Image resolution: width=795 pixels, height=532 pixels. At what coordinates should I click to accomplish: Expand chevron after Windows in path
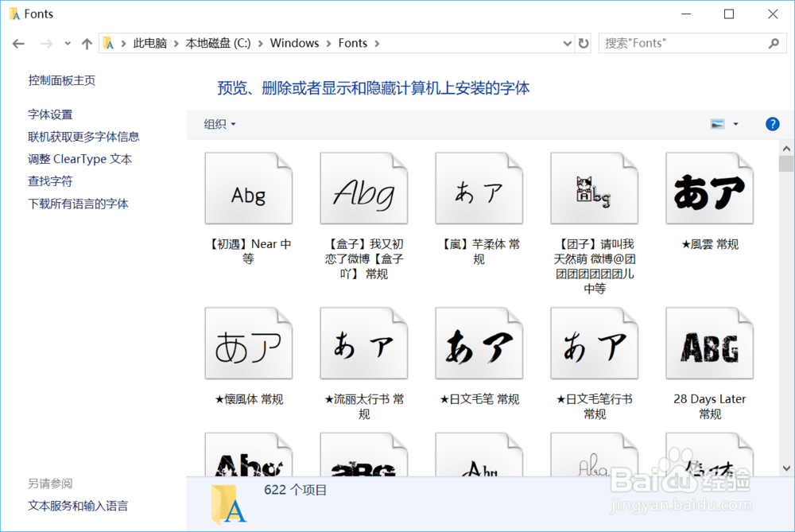click(328, 44)
